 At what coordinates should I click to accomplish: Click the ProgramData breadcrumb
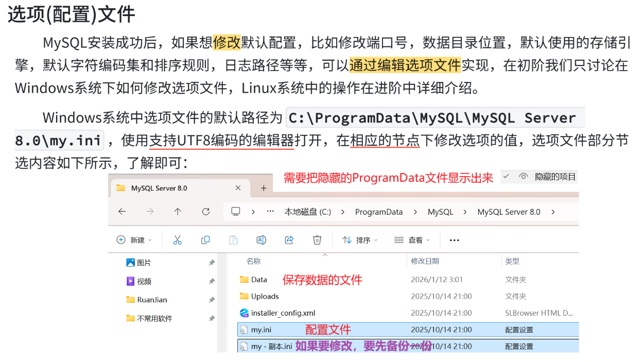point(379,212)
